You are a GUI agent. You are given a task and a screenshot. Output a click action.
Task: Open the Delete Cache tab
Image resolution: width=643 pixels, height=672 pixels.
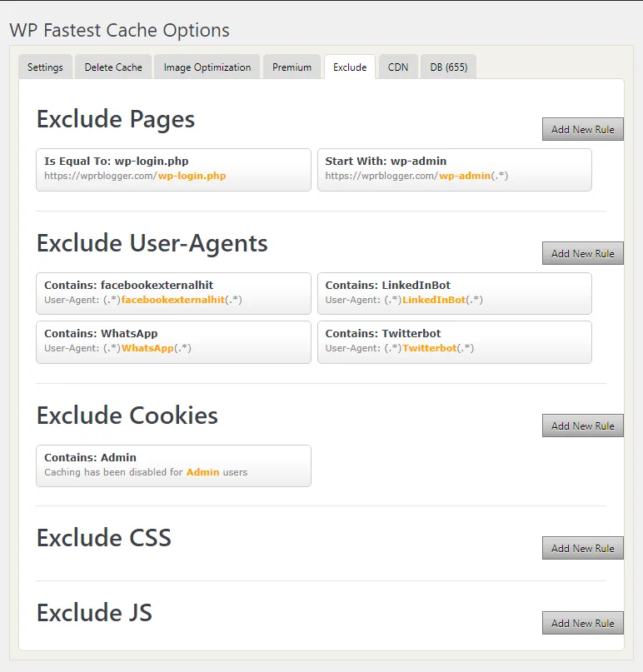pos(112,67)
